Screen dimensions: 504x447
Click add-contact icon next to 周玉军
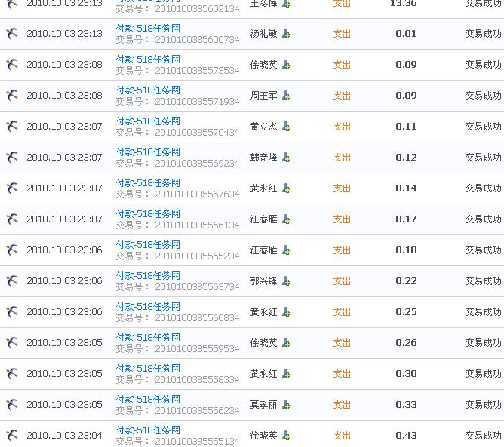287,96
